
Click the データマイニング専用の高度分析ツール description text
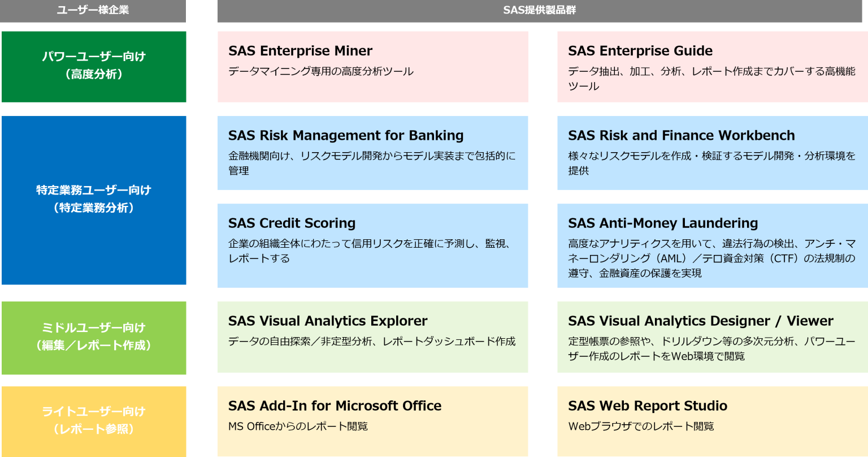[320, 71]
